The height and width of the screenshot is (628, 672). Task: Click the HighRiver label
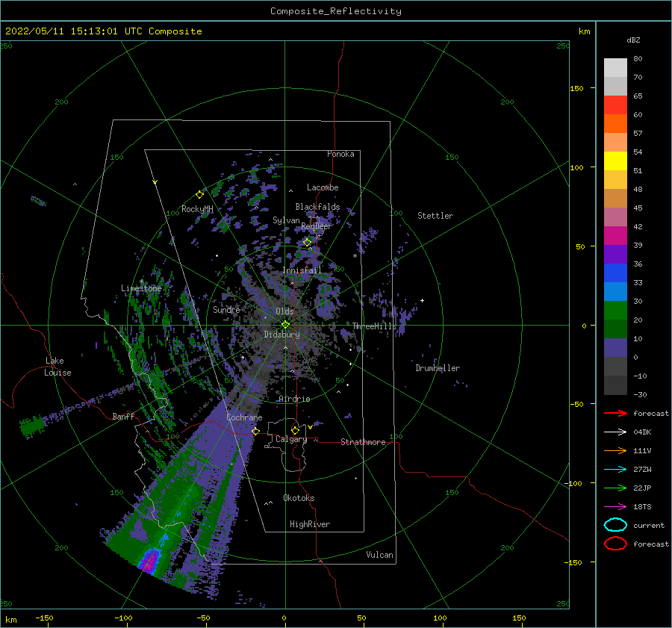(310, 524)
